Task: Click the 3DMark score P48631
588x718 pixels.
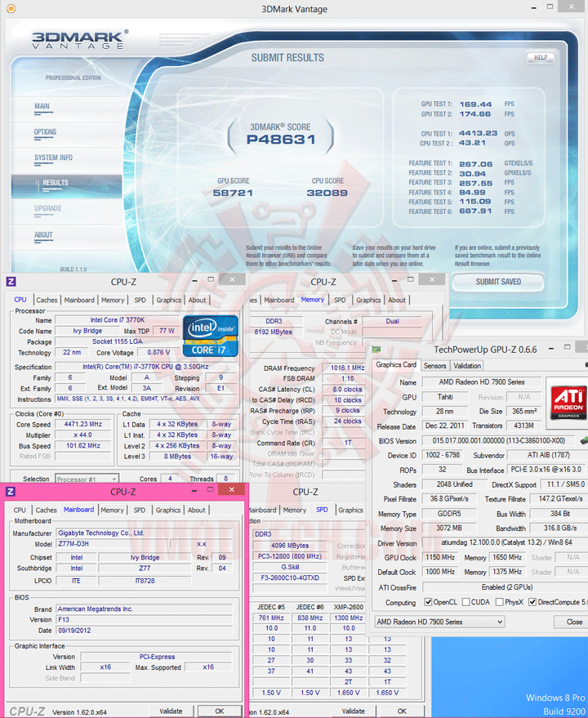Action: (x=281, y=139)
